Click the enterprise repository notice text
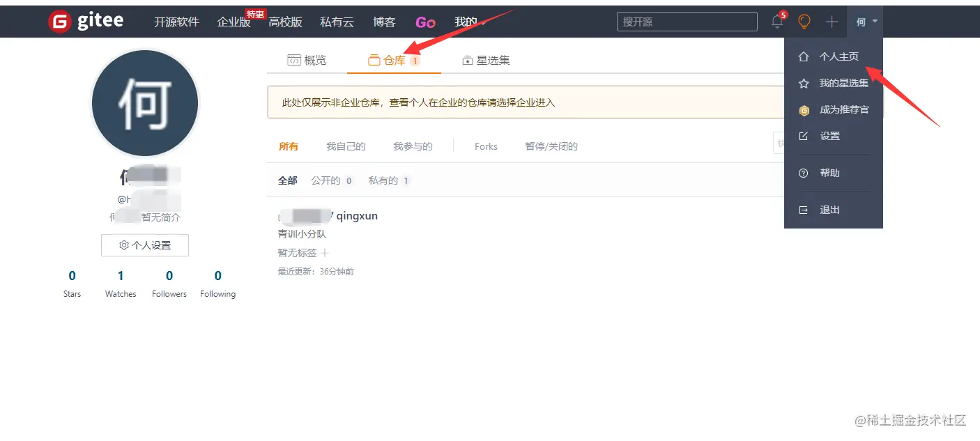 tap(418, 102)
